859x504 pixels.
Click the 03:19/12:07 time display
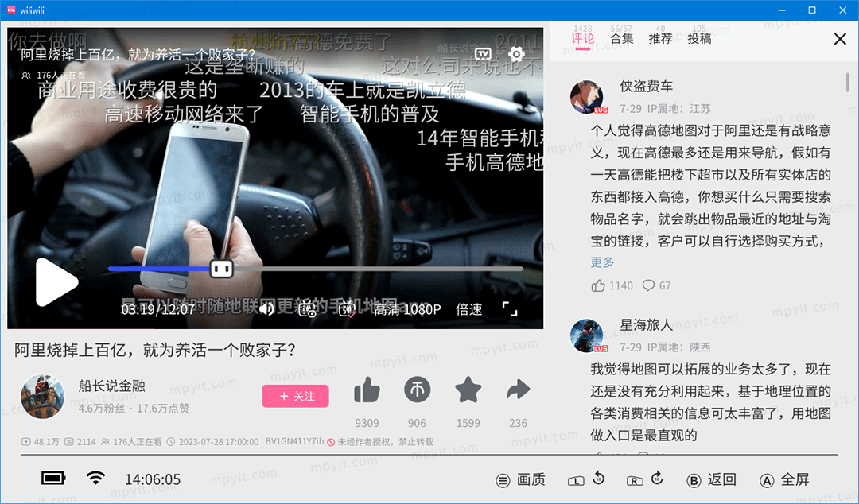tap(157, 309)
